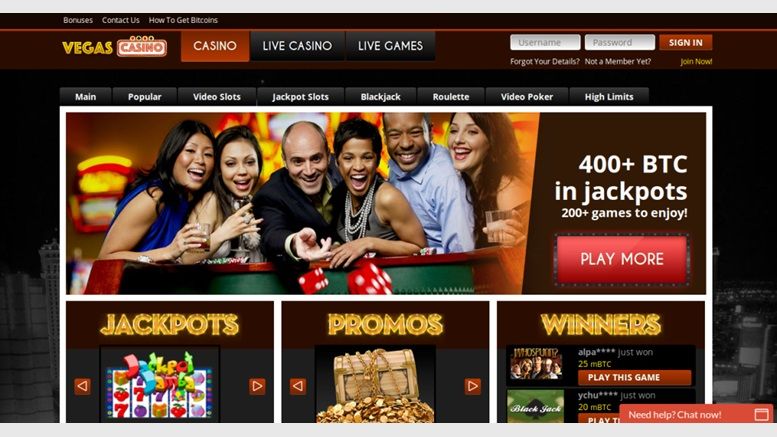The width and height of the screenshot is (777, 437).
Task: Expand the chat window icon
Action: coord(761,415)
